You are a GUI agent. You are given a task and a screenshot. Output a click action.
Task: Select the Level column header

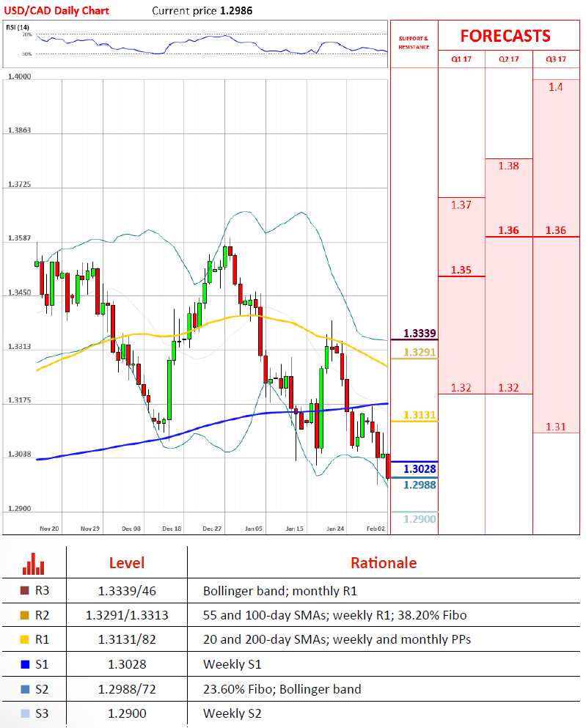127,563
